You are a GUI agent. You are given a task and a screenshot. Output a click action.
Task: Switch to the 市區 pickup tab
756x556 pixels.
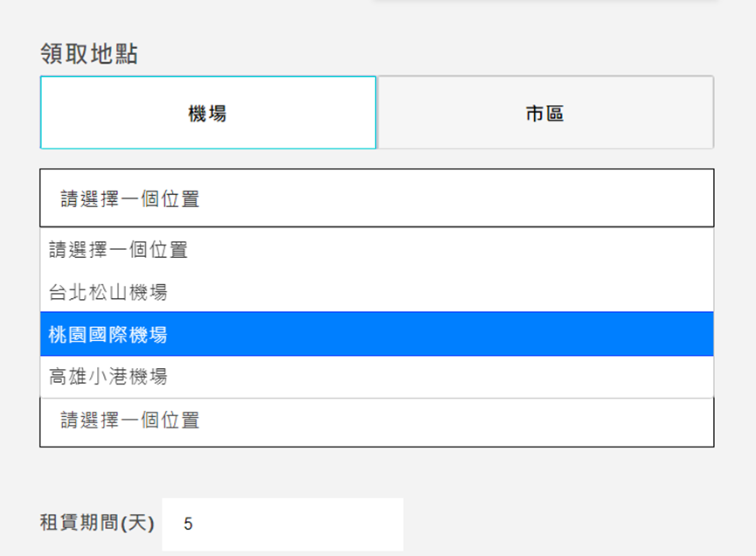coord(545,113)
